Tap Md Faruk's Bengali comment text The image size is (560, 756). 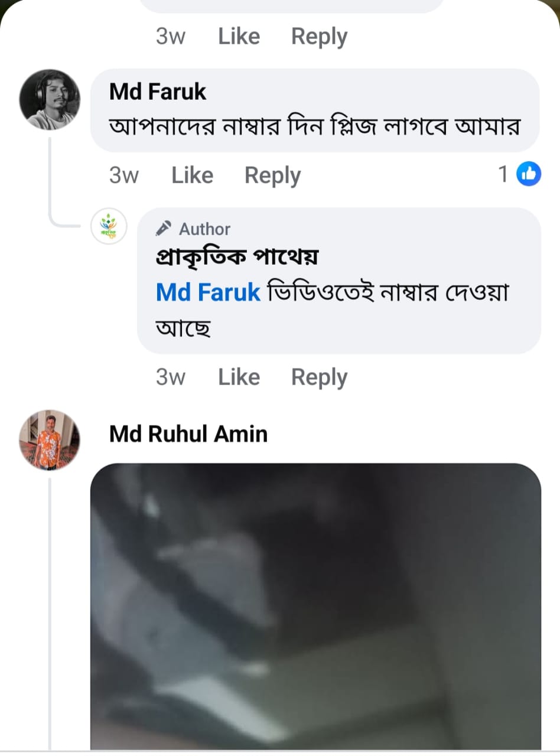pos(314,126)
